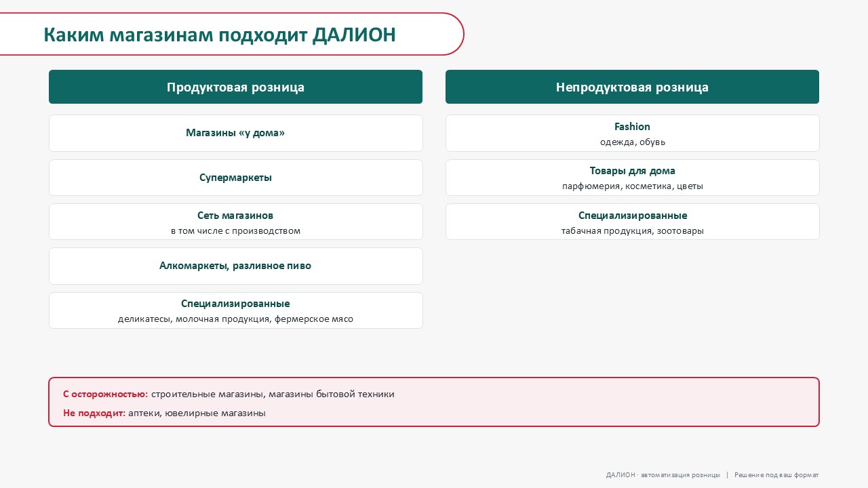868x488 pixels.
Task: Select 'Алкомаркеты, разливное пиво' card
Action: click(x=235, y=266)
